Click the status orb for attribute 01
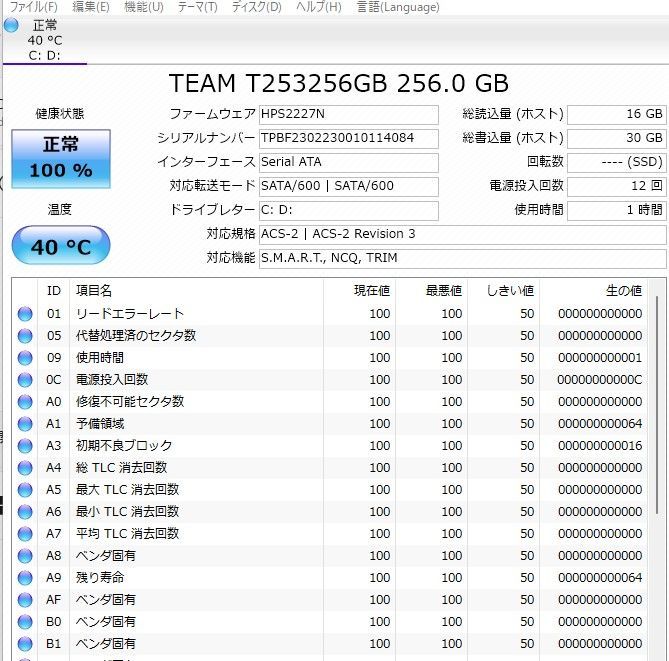The width and height of the screenshot is (669, 661). 25,314
